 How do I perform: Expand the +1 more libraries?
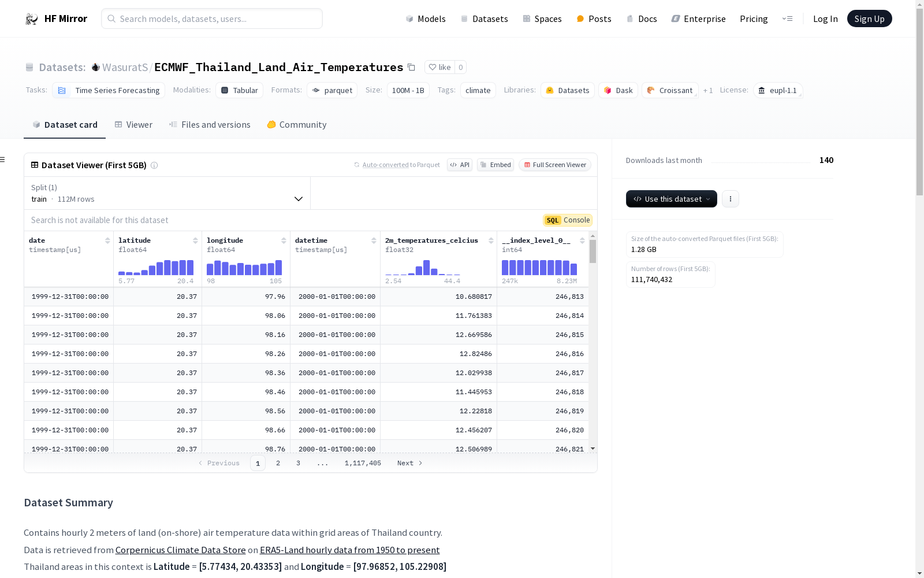tap(708, 90)
